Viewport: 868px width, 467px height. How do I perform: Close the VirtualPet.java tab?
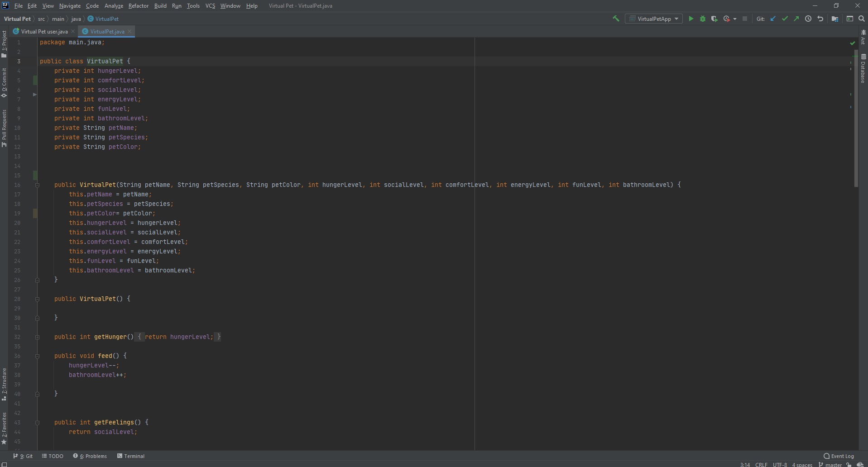(129, 31)
